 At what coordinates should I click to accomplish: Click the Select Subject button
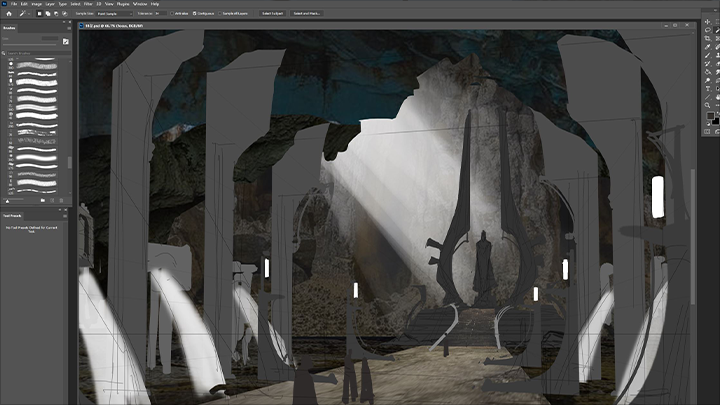pos(272,14)
